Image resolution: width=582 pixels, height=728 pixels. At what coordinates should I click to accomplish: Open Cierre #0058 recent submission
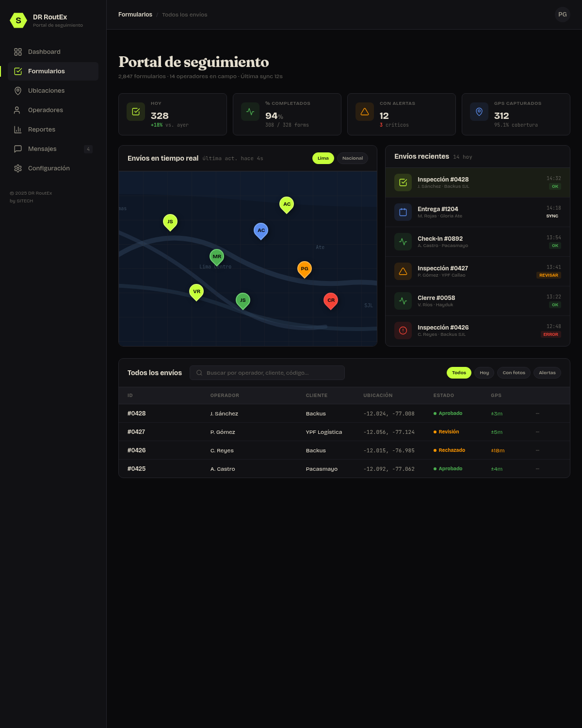[x=478, y=301]
